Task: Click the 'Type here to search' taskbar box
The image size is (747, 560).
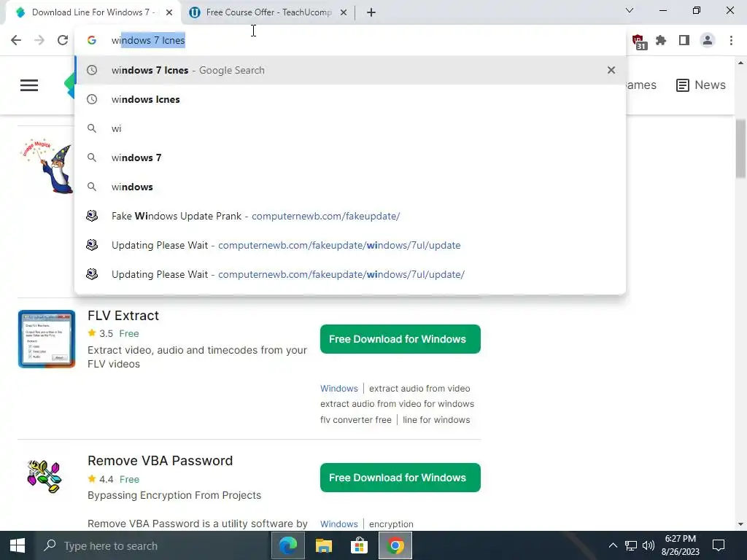Action: (x=152, y=545)
